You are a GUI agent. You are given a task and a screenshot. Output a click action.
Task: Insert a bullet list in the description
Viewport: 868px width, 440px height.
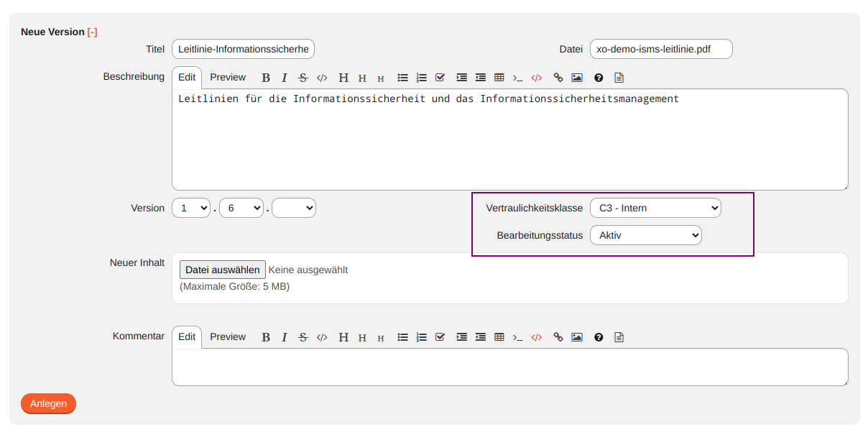point(403,77)
